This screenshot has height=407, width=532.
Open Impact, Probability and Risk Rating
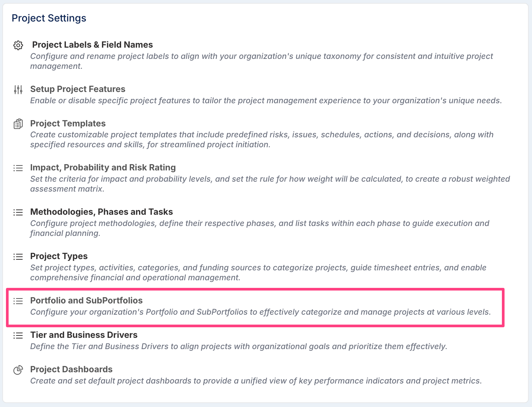tap(103, 167)
